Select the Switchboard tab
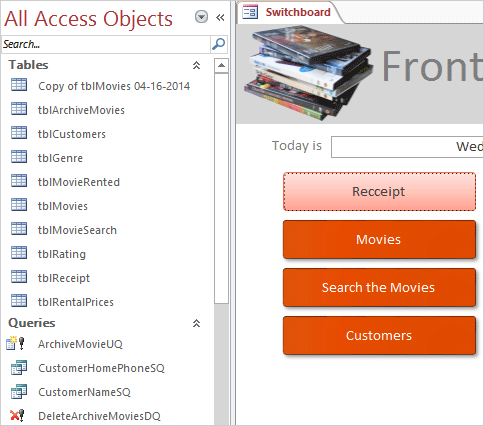This screenshot has width=484, height=426. [289, 12]
